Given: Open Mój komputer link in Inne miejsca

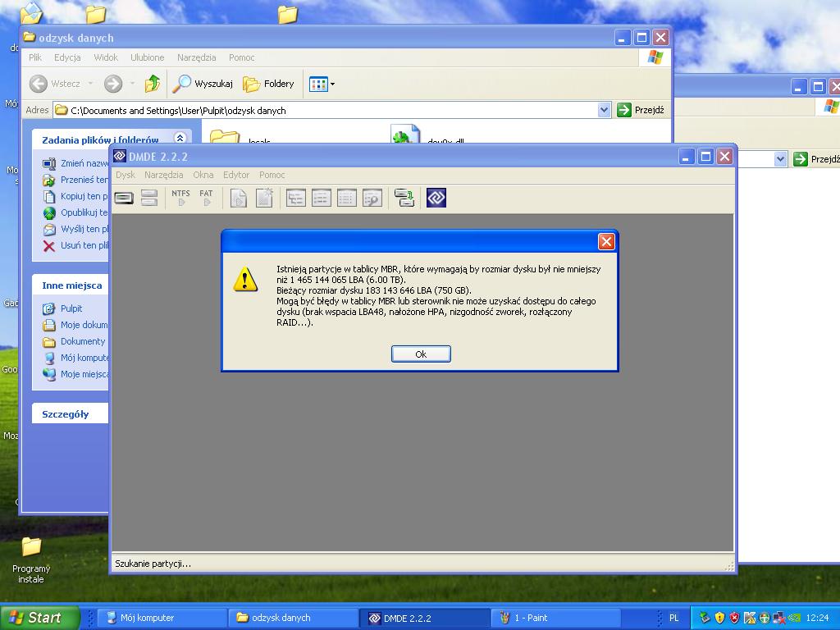Looking at the screenshot, I should click(75, 358).
